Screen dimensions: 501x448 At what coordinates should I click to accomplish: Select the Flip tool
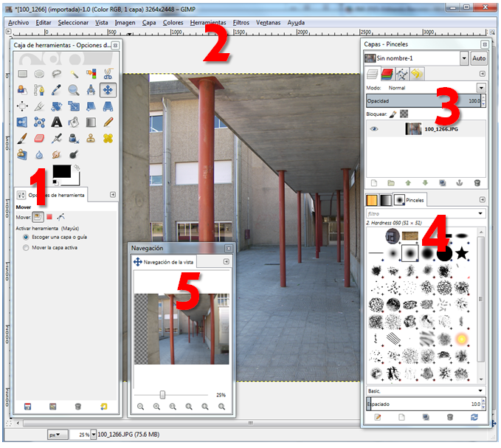pos(22,122)
